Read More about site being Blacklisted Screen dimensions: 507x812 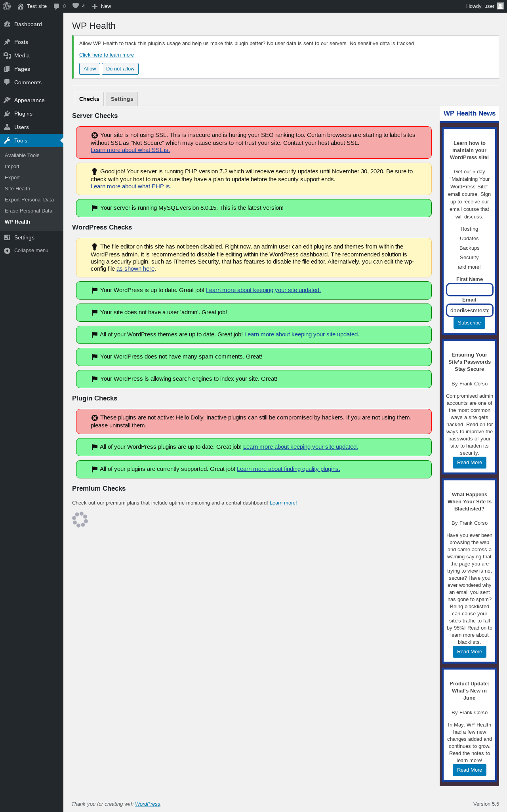(x=469, y=652)
